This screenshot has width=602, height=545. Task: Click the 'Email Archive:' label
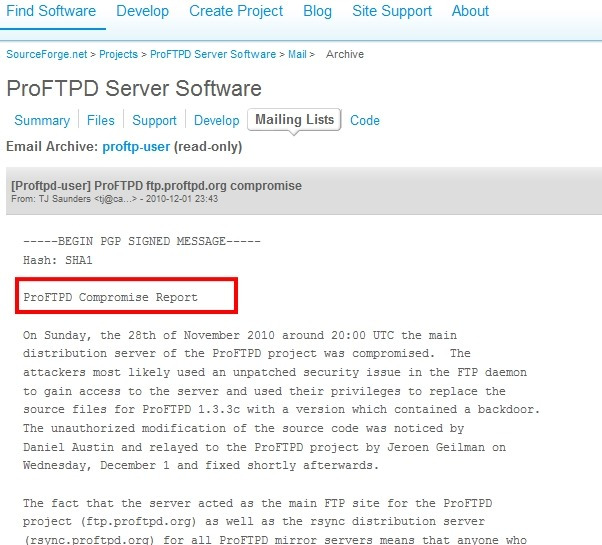[x=53, y=147]
